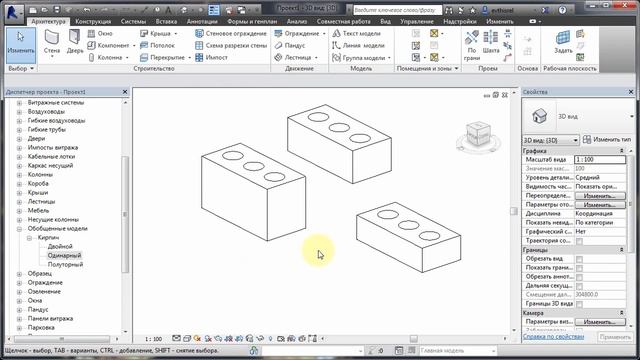Enable the Дальняя секущая checkbox
Viewport: 640px width, 360px height.
[x=579, y=286]
